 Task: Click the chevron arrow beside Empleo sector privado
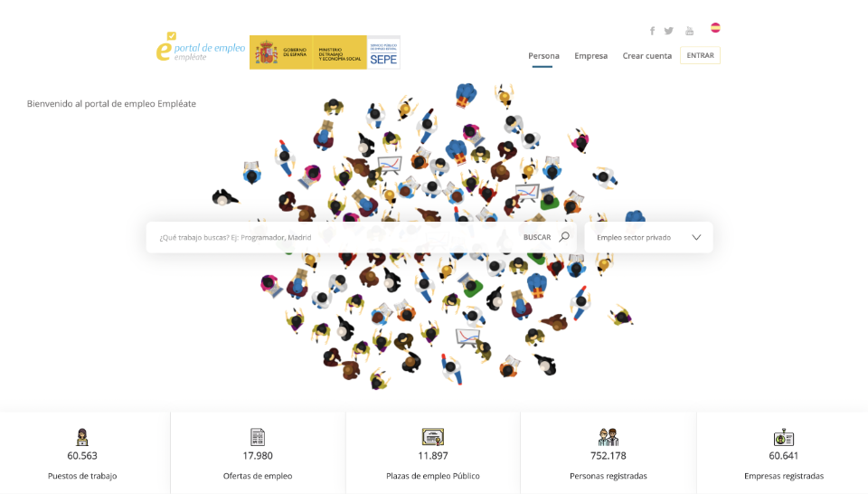pos(696,237)
